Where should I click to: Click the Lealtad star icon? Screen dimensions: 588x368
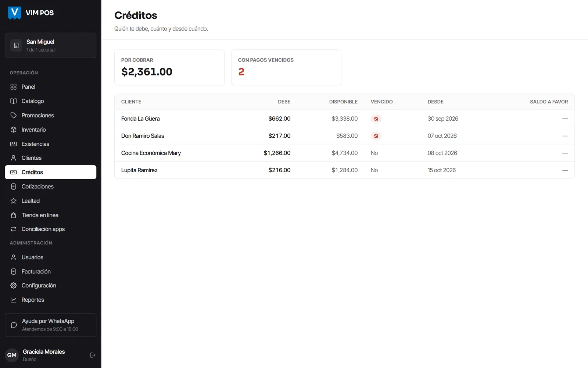pyautogui.click(x=14, y=201)
